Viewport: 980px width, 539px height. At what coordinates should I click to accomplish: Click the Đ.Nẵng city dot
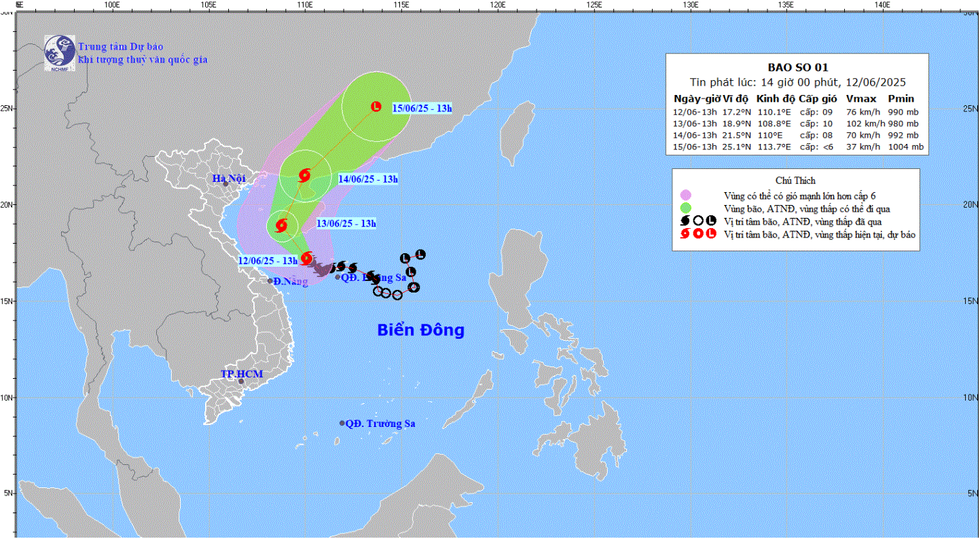(270, 281)
